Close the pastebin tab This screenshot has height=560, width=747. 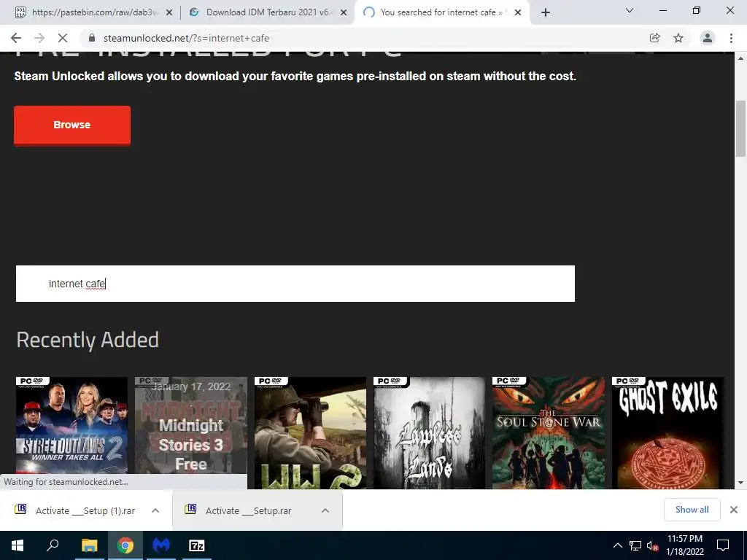pyautogui.click(x=169, y=13)
